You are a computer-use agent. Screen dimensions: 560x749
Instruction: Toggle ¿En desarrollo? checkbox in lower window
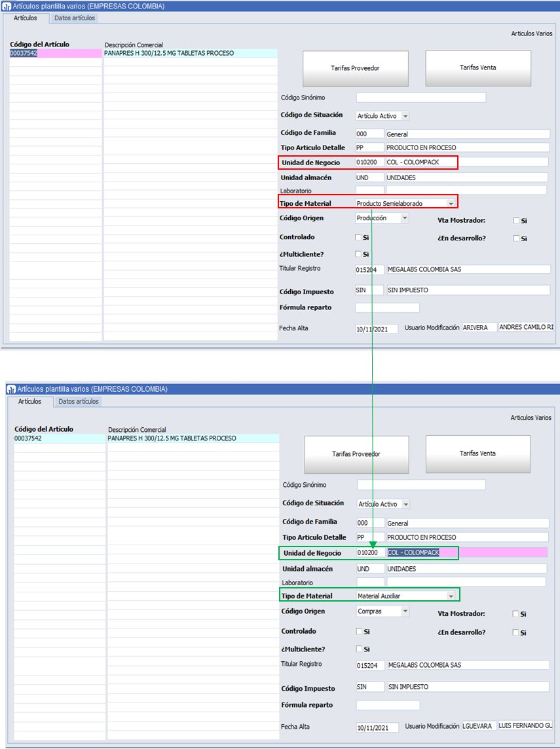click(x=515, y=632)
